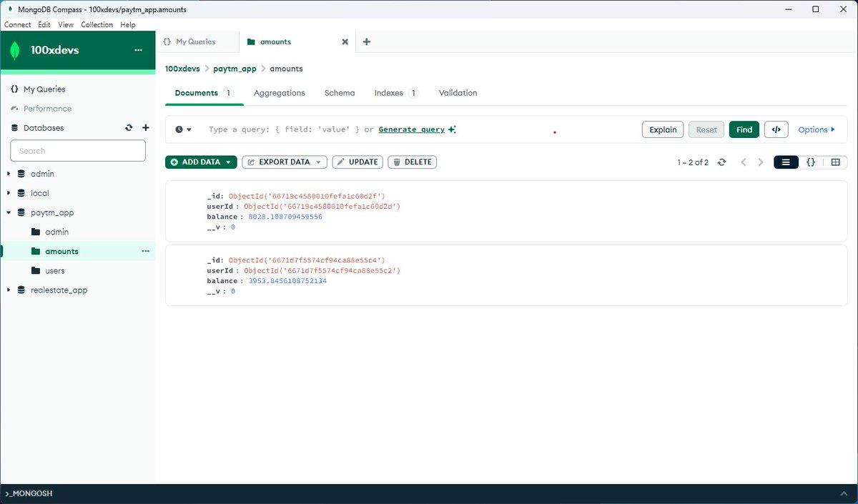Refresh the databases list in sidebar
Image resolution: width=858 pixels, height=504 pixels.
pyautogui.click(x=129, y=128)
